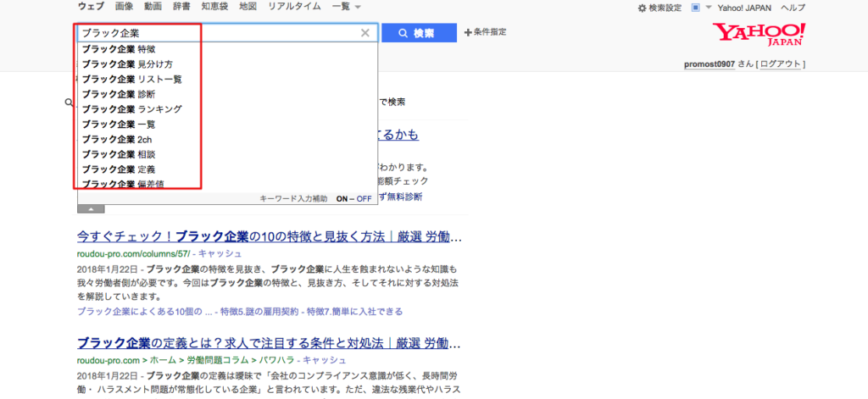The image size is (868, 399).
Task: Click the blue square icon beside Yahoo! JAPAN
Action: point(696,8)
